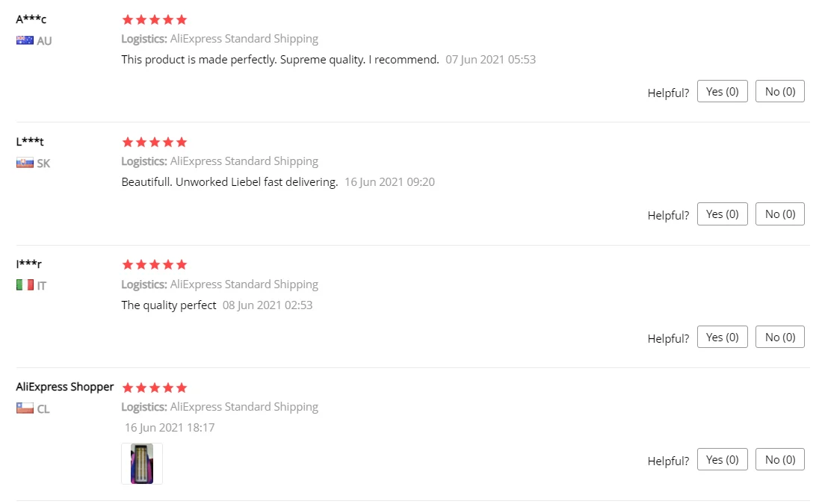Click the Australian flag icon next to AU
The height and width of the screenshot is (504, 822).
click(x=25, y=40)
